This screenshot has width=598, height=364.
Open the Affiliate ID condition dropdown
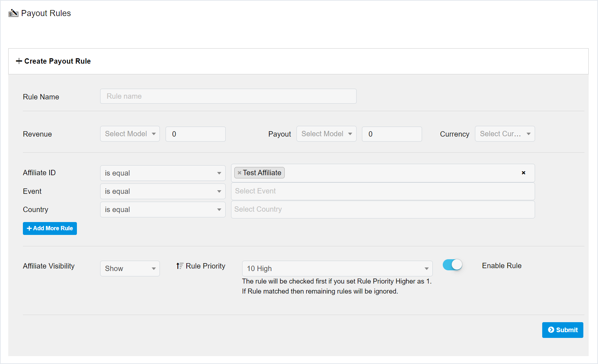click(x=163, y=173)
